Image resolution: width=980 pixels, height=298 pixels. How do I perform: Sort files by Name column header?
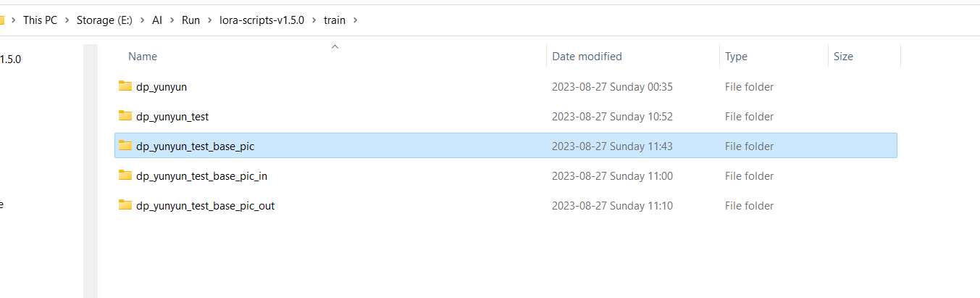[143, 57]
